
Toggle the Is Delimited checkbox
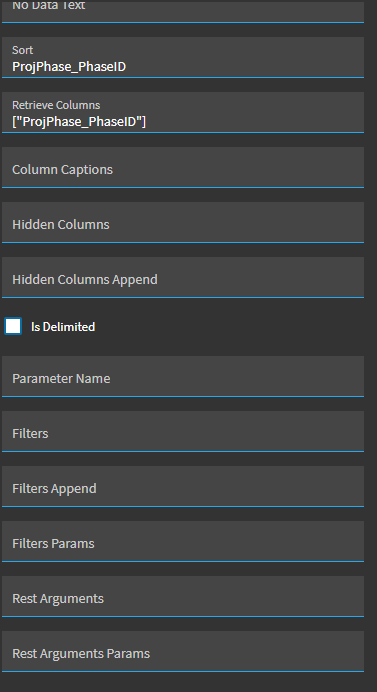13,326
